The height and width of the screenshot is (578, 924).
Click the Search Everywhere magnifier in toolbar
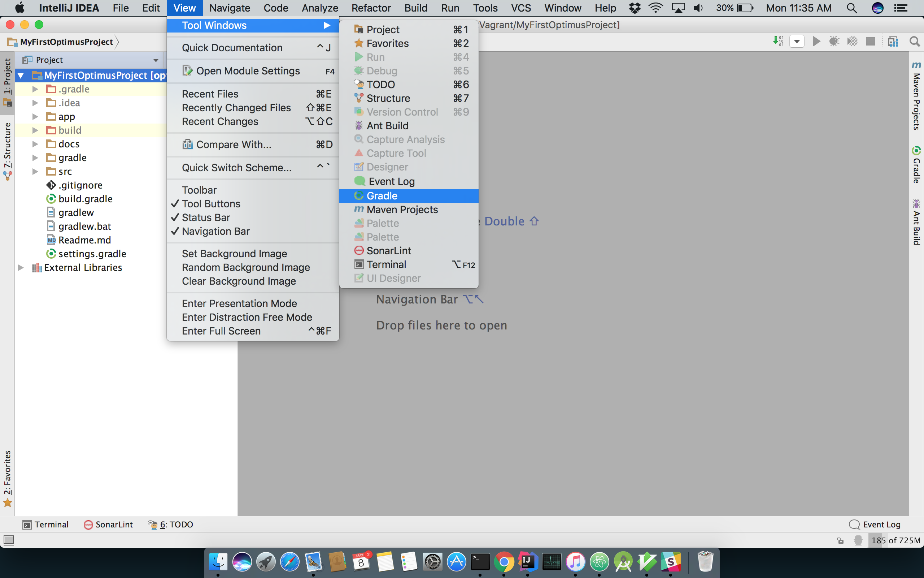coord(915,41)
